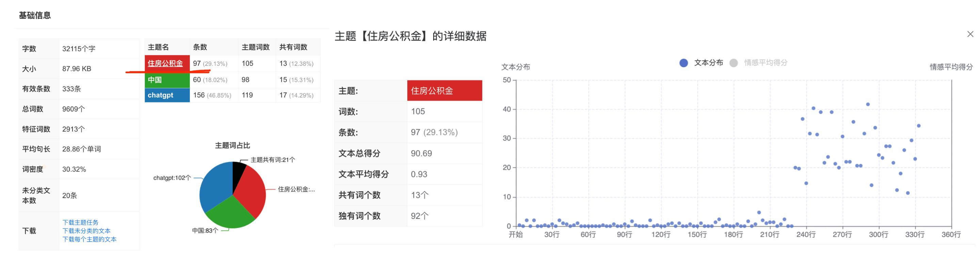Click the 32115个字 value
The image size is (980, 255).
[79, 49]
